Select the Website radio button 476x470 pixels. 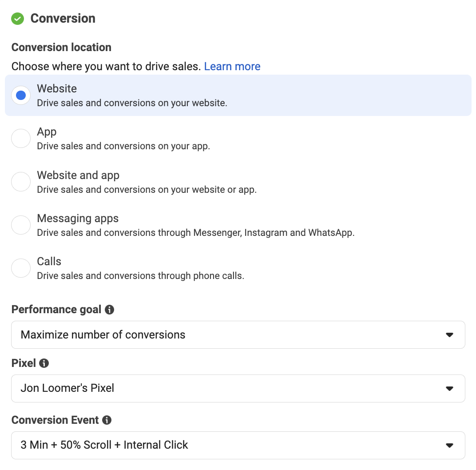point(21,96)
